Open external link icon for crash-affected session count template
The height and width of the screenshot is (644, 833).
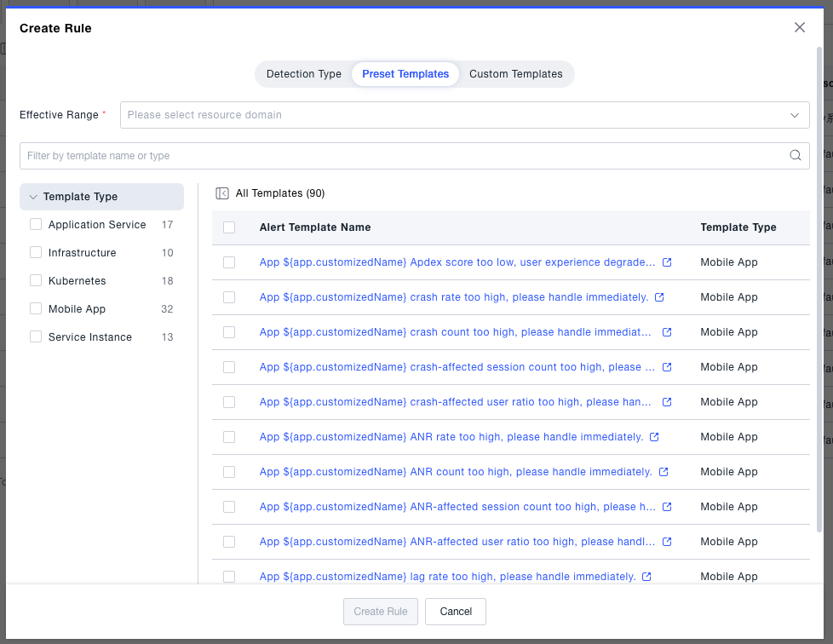click(667, 367)
